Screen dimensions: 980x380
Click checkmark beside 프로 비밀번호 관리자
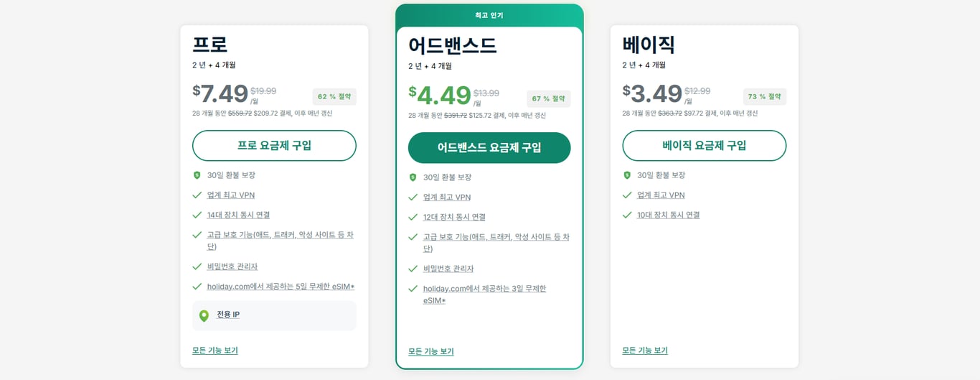tap(197, 267)
